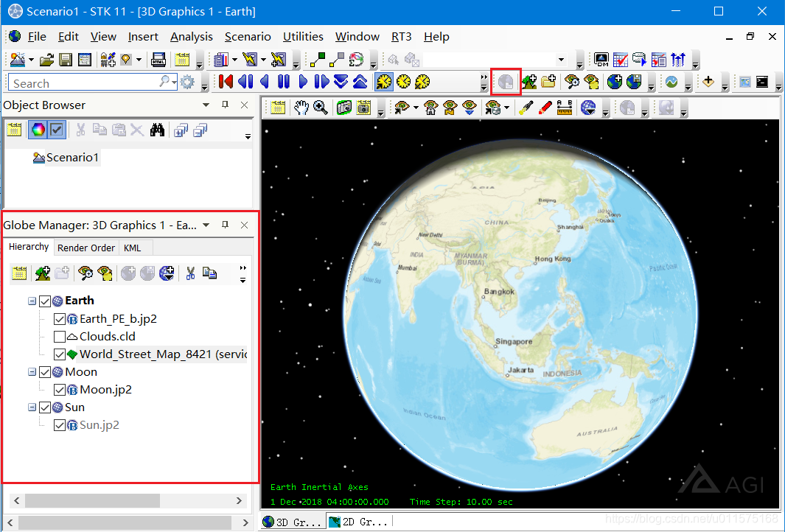The image size is (785, 532).
Task: Open a scenario with the folder icon
Action: pos(46,60)
